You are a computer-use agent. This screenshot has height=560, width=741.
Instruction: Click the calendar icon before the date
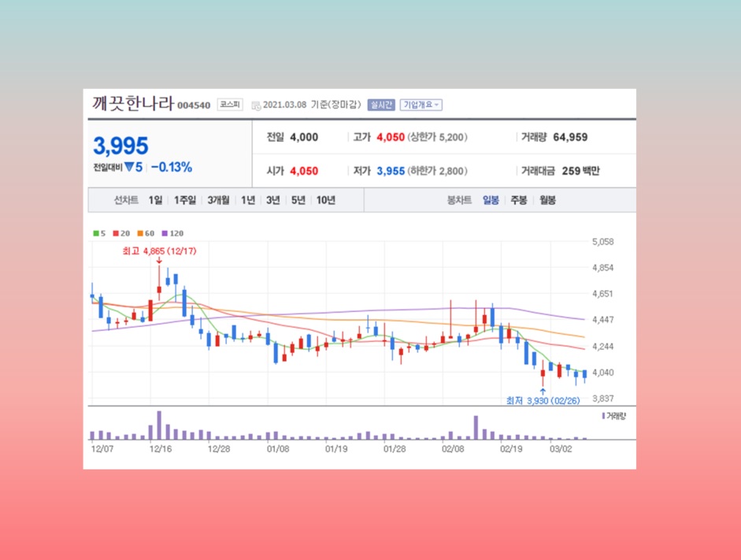click(256, 106)
